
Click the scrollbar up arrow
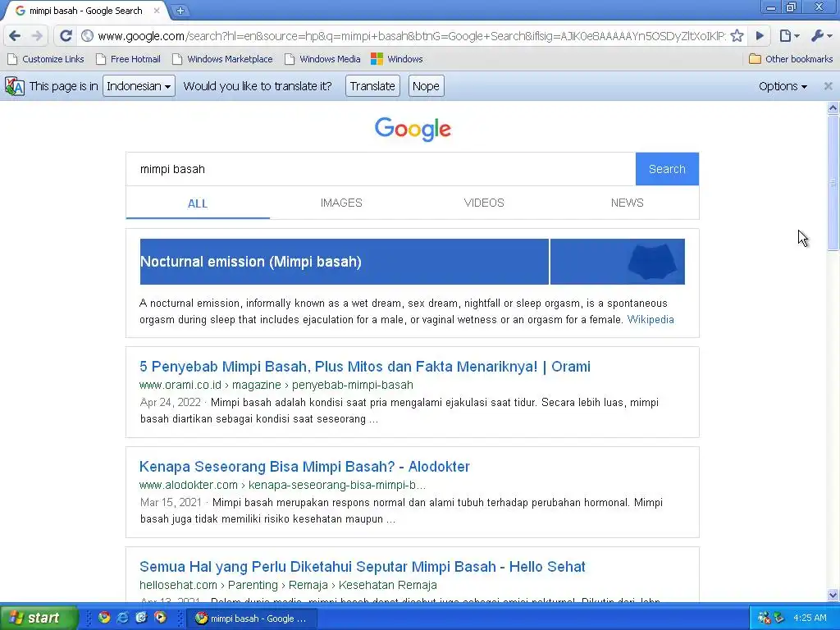coord(833,108)
